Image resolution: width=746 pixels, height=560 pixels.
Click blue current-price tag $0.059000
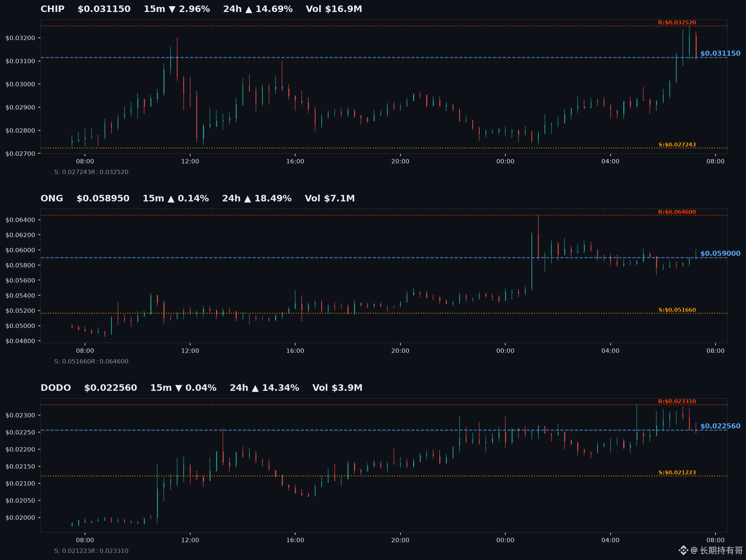tap(720, 253)
